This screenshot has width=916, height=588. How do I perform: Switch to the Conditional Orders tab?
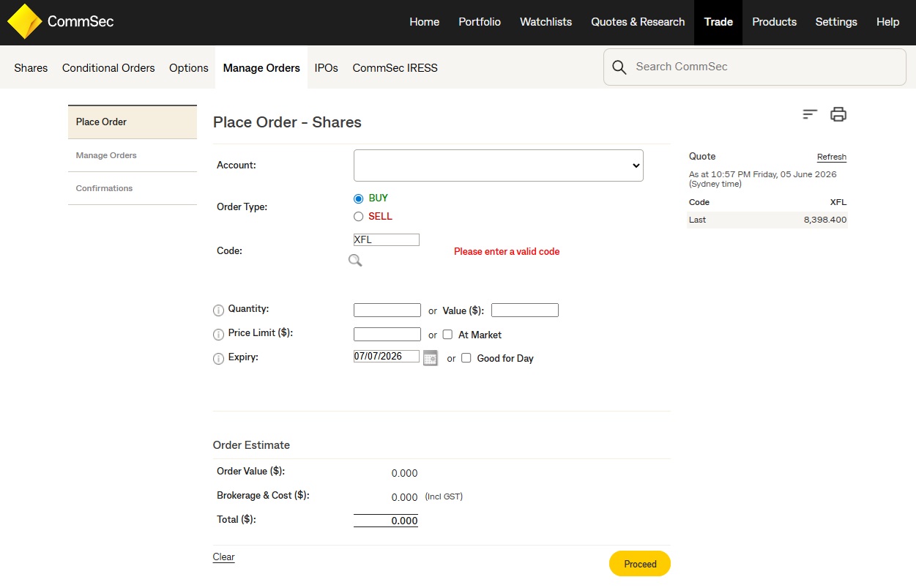108,67
